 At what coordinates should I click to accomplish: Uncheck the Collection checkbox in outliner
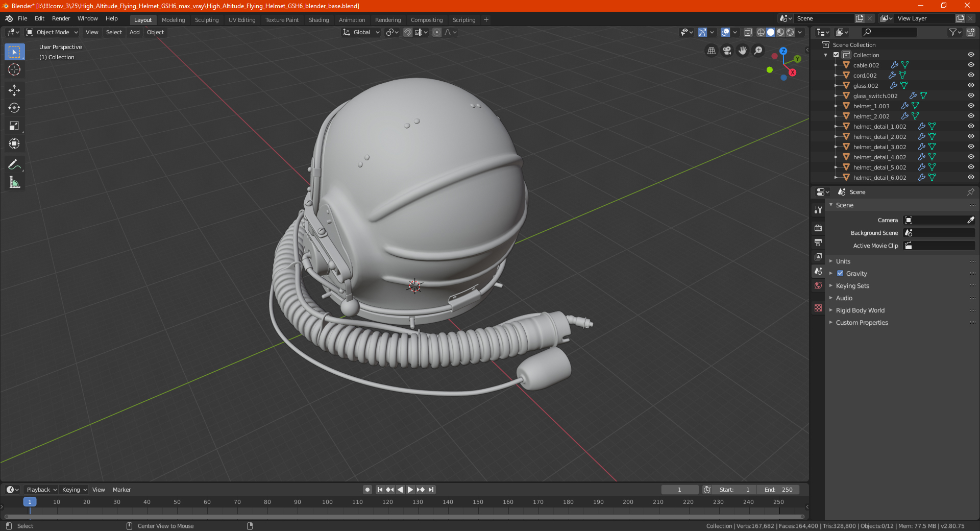pos(836,55)
